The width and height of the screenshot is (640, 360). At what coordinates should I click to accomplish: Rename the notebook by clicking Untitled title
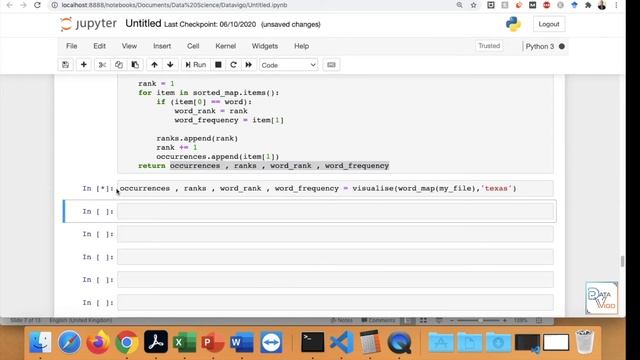coord(143,23)
